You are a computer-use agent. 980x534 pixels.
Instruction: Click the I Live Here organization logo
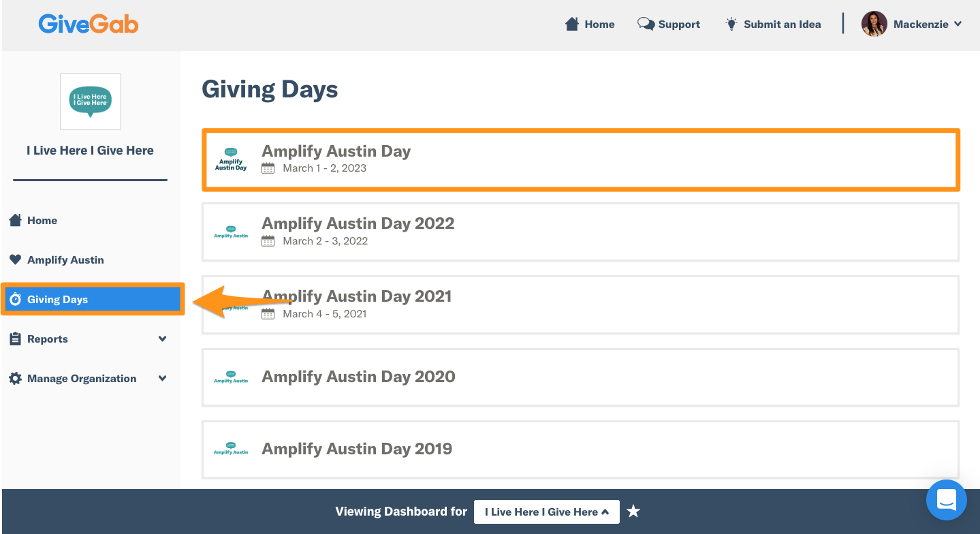[91, 101]
